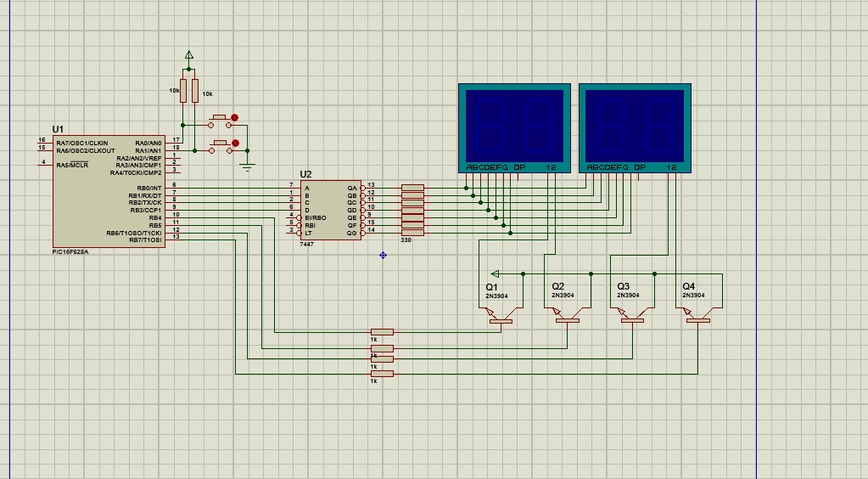Click the U2 reference label
This screenshot has width=868, height=479.
305,174
